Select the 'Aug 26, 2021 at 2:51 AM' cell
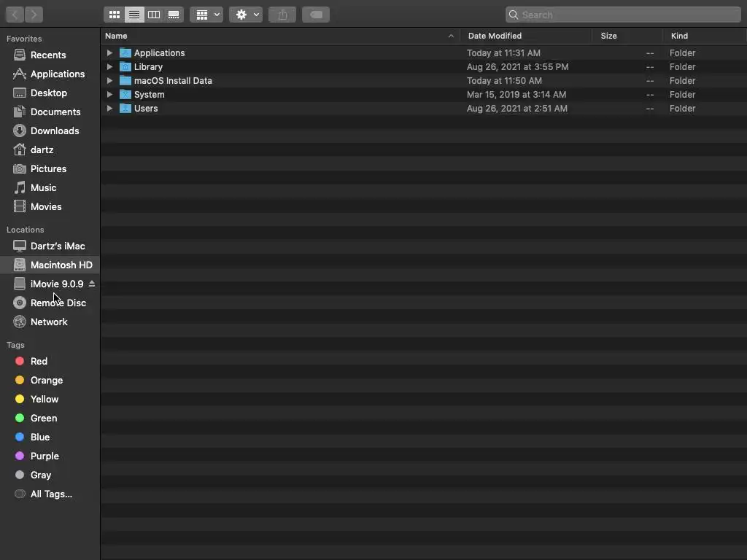 click(517, 108)
